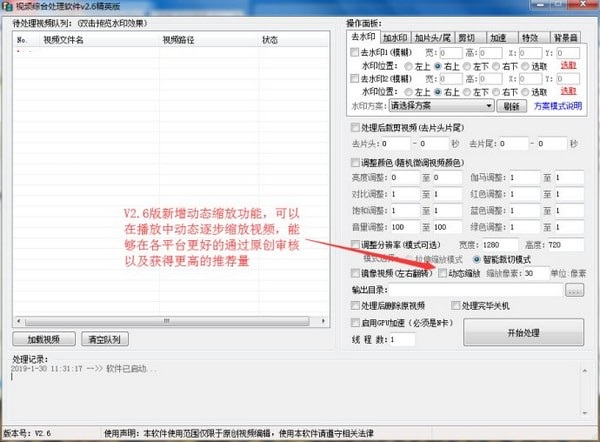Screen dimensions: 600x442
Task: Click queue scrollbar right arrow
Action: tap(323, 321)
